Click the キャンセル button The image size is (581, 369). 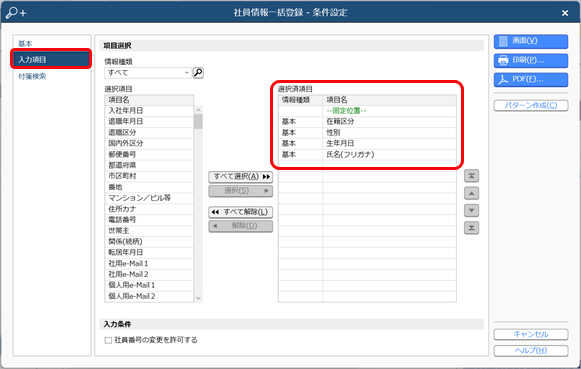[531, 334]
